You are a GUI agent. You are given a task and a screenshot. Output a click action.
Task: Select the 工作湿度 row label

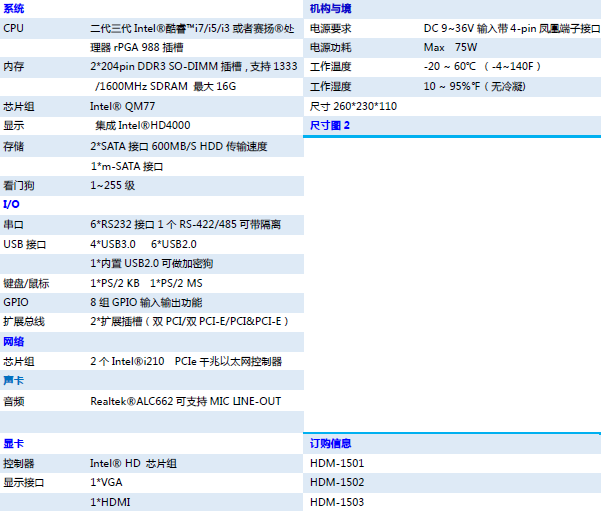pyautogui.click(x=330, y=87)
